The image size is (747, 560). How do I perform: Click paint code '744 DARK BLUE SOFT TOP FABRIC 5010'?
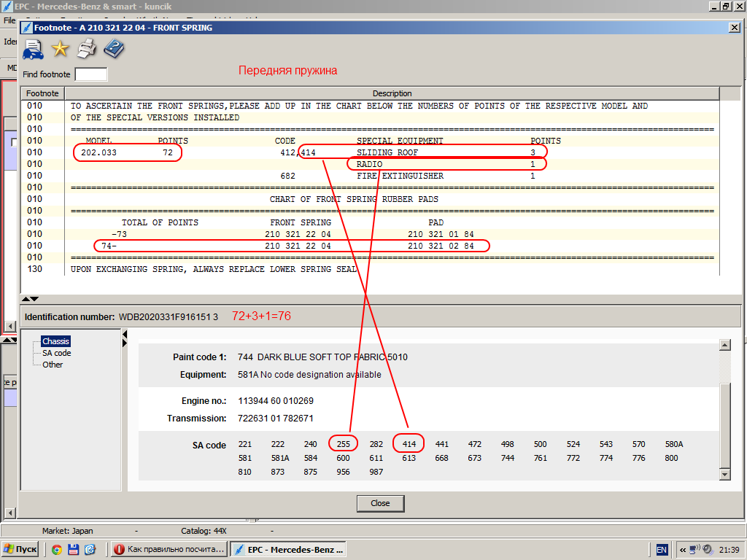click(322, 357)
